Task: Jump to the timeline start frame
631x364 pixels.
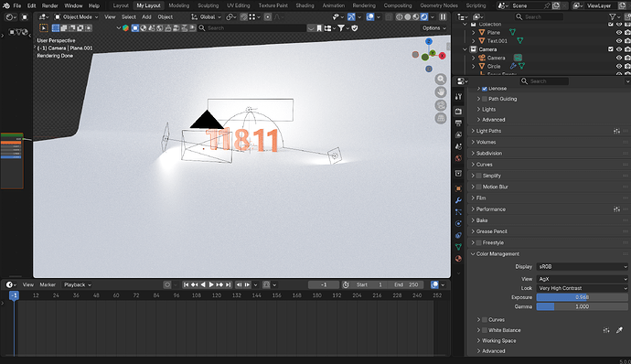Action: (186, 284)
